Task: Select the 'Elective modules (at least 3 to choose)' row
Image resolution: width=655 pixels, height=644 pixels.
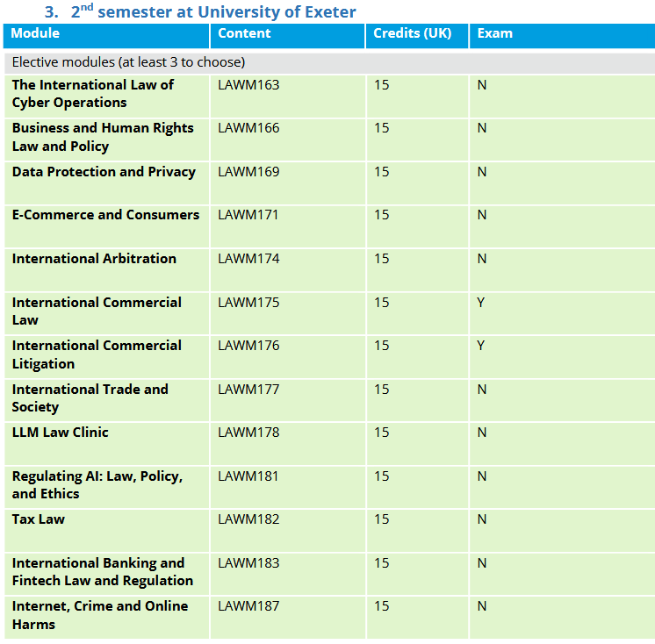Action: point(128,62)
